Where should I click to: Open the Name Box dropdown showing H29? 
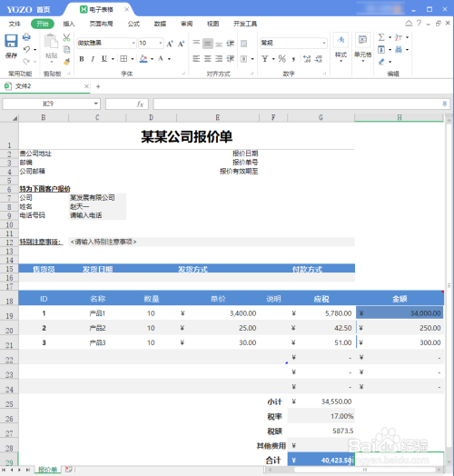96,104
